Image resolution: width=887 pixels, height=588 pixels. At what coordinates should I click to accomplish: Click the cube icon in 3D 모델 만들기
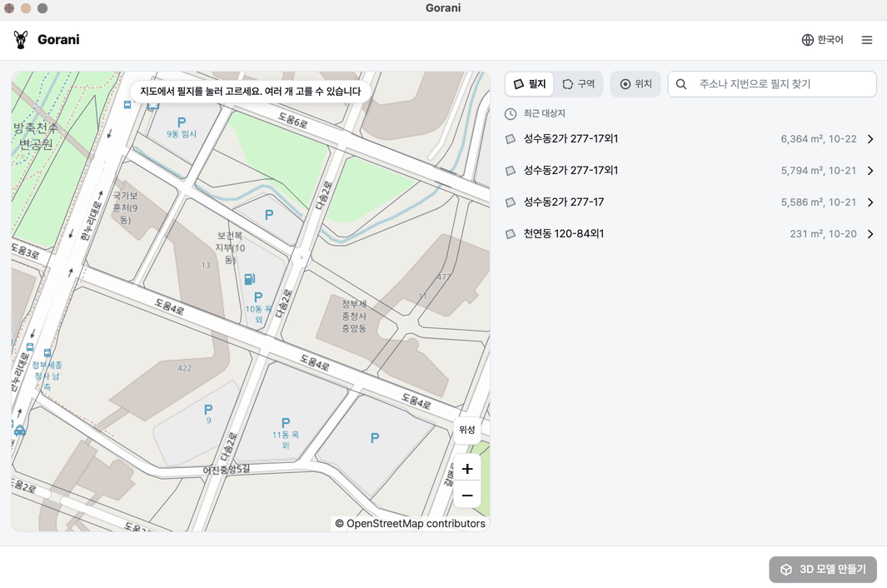[x=786, y=570]
